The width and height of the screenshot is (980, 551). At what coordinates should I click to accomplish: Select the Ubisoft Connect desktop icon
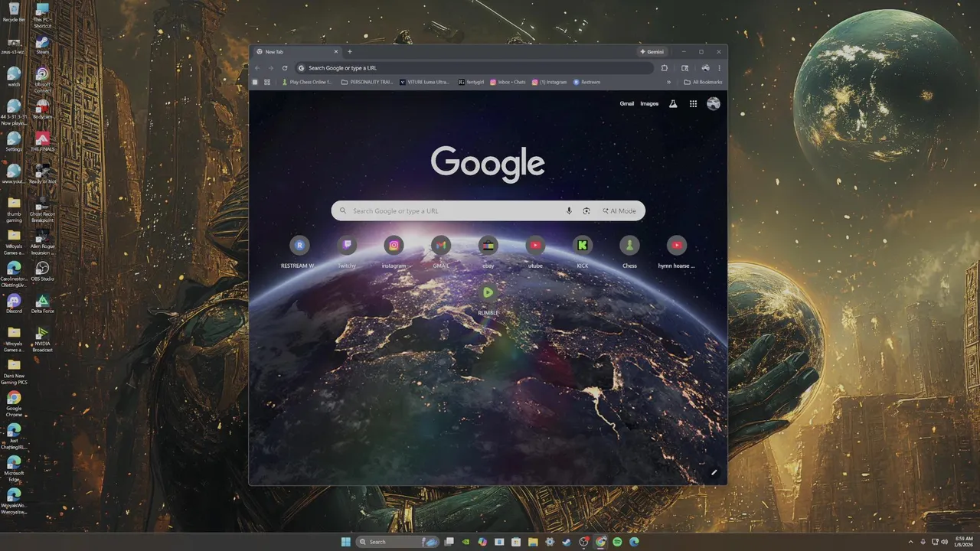coord(42,80)
